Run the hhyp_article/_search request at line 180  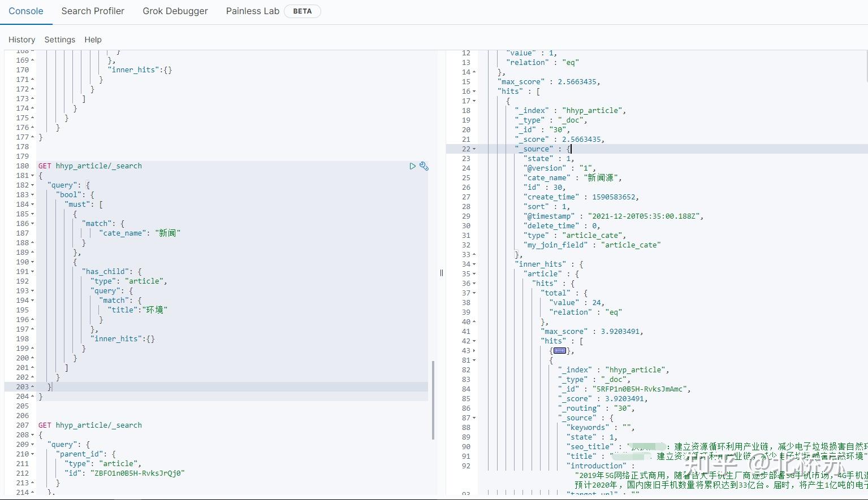[412, 166]
